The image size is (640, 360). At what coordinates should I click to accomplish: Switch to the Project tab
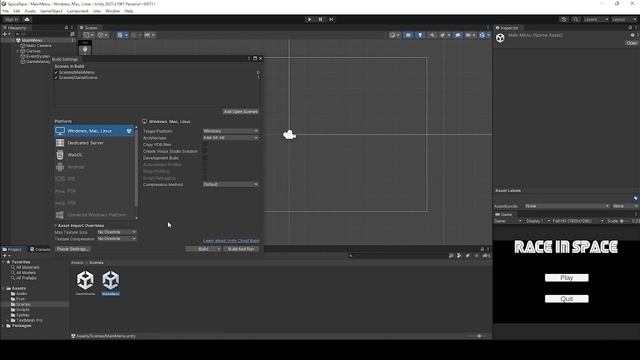(12, 249)
